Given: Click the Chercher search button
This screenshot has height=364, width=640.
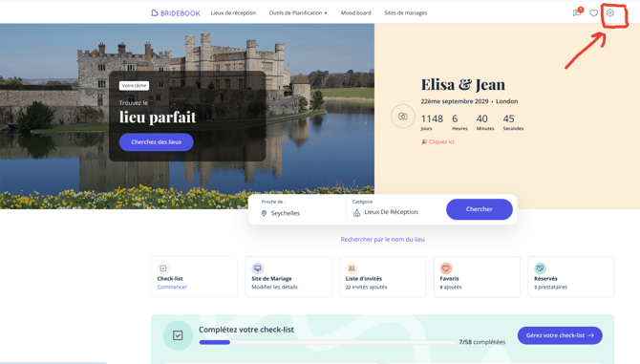Looking at the screenshot, I should [x=480, y=209].
